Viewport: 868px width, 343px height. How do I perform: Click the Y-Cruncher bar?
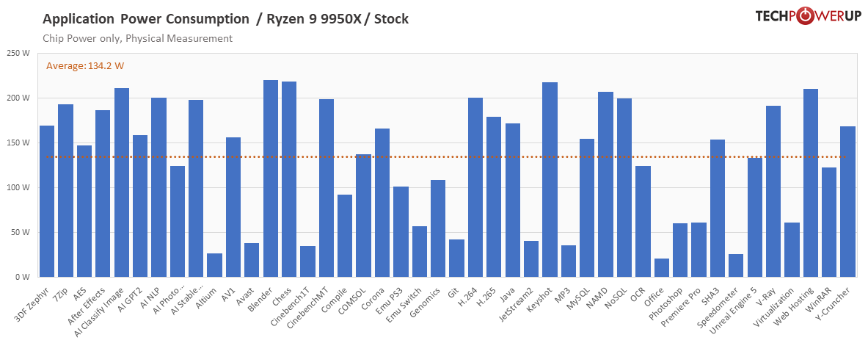tap(847, 202)
